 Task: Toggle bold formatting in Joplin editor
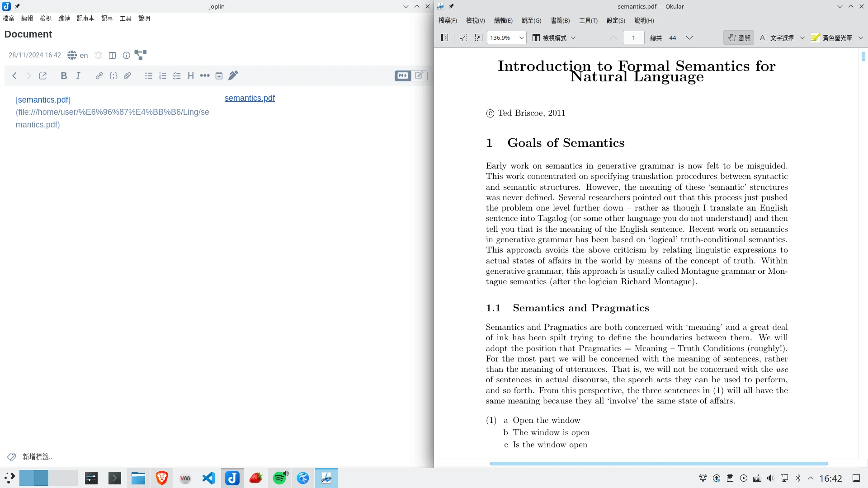64,76
